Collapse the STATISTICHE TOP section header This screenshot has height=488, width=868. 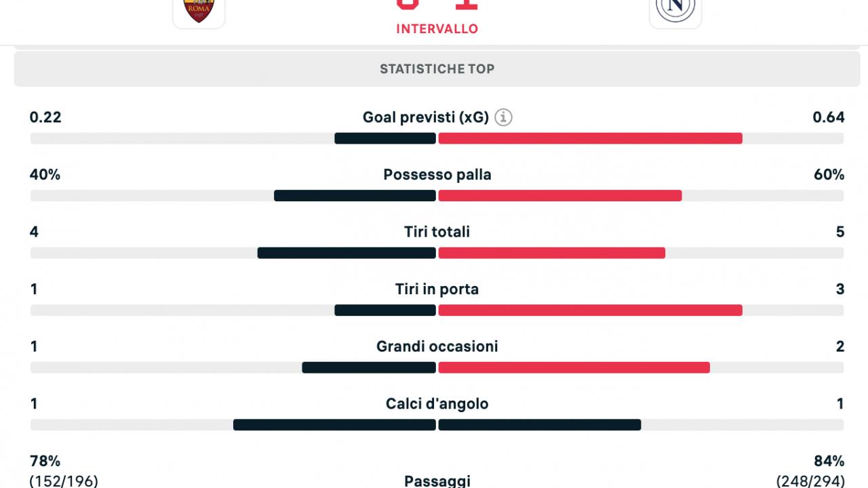tap(437, 68)
